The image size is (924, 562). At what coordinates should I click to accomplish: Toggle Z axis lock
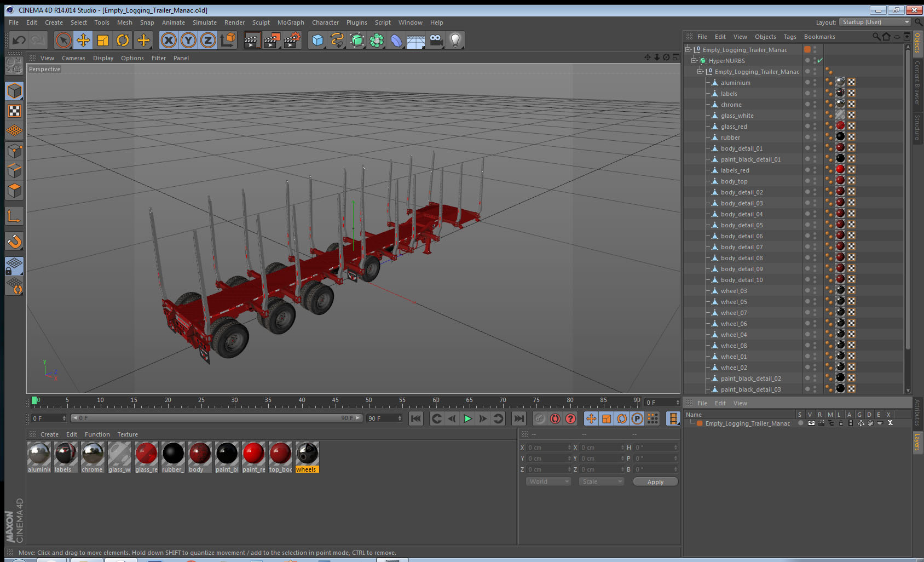pyautogui.click(x=208, y=40)
